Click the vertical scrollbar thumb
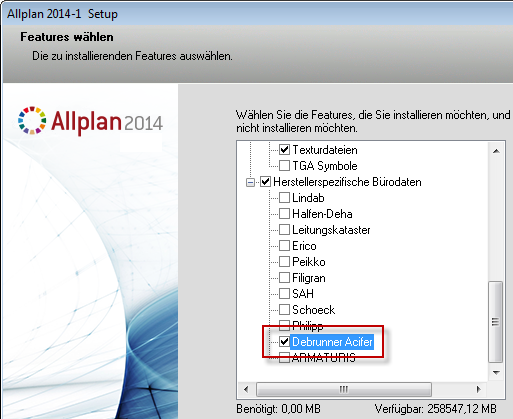 [496, 322]
